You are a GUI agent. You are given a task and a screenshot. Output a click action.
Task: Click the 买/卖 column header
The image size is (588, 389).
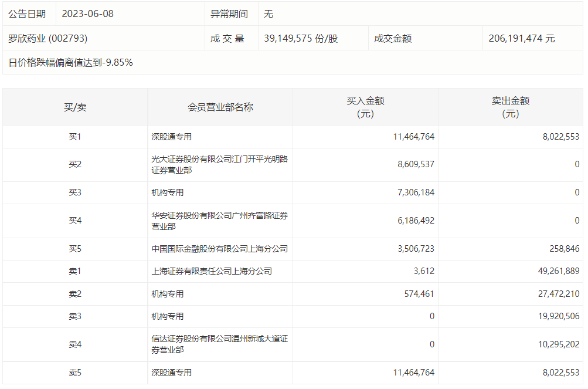75,107
